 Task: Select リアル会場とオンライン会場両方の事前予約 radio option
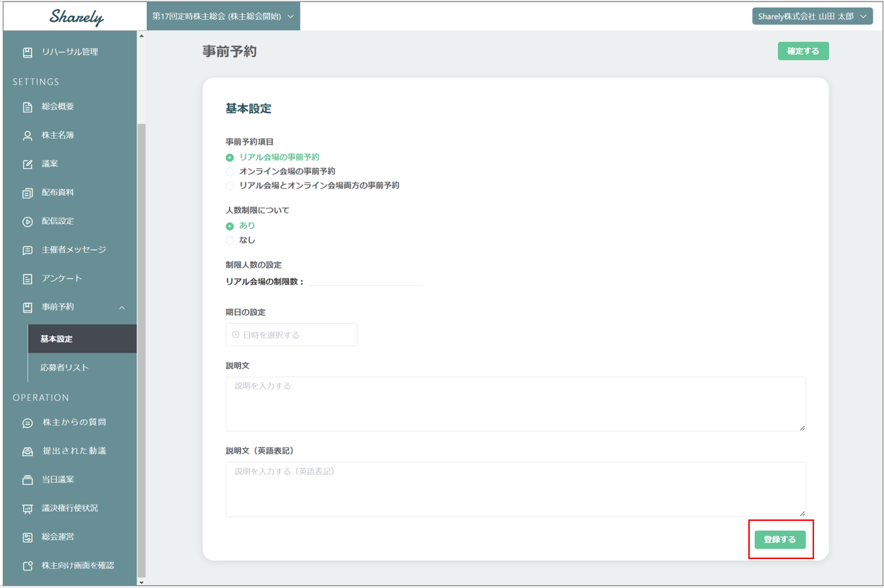point(230,186)
